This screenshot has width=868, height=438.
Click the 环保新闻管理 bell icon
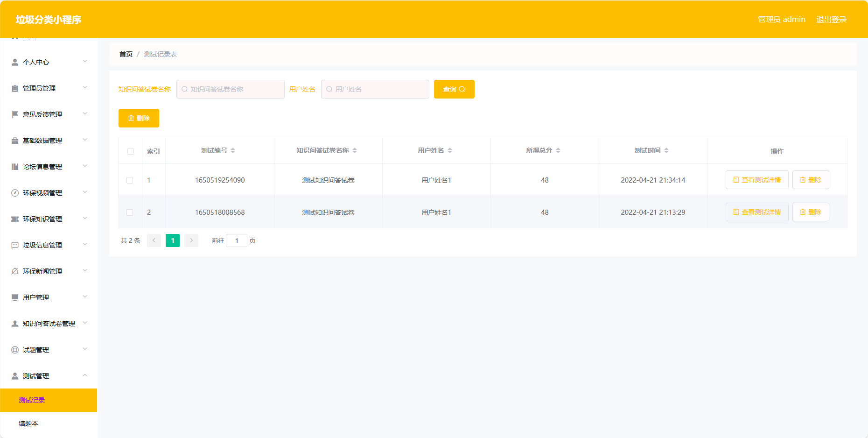(x=15, y=271)
